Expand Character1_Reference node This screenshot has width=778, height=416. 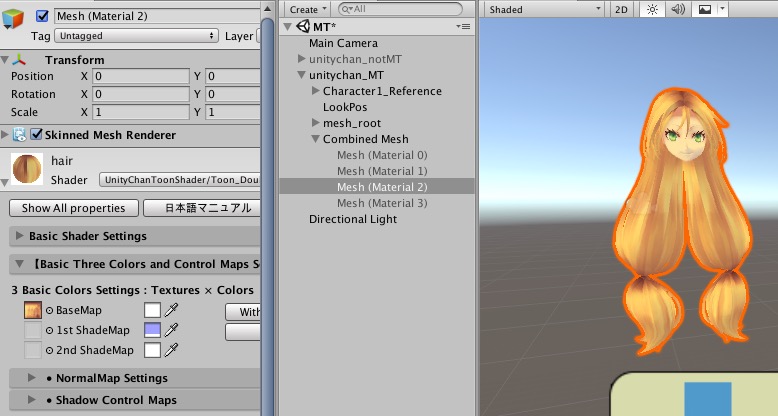[x=315, y=90]
